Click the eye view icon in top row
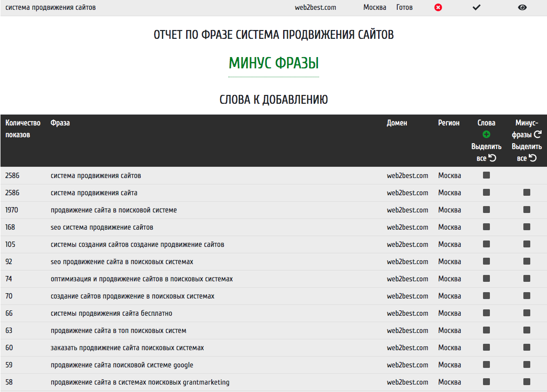 click(x=522, y=8)
